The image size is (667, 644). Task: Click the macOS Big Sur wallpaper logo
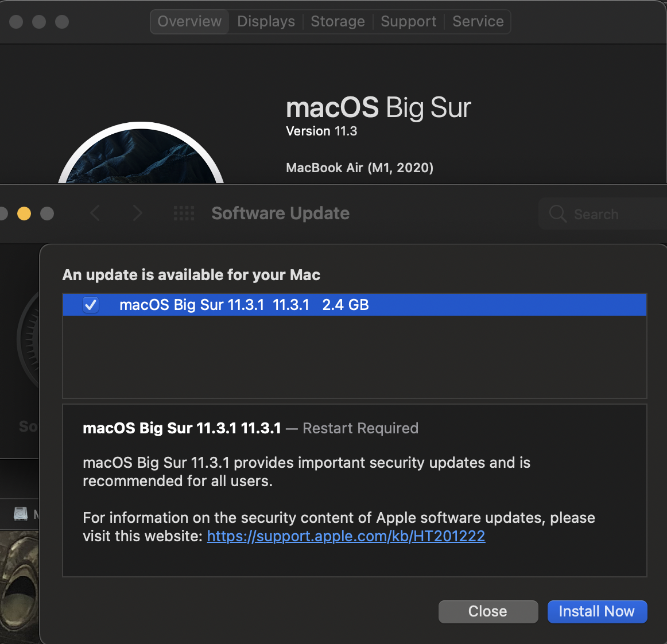tap(141, 153)
